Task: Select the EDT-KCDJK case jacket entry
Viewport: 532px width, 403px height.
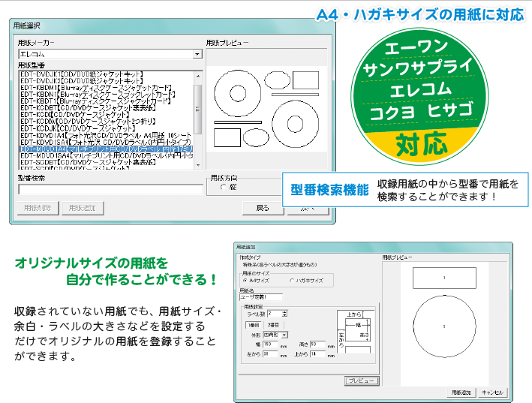Action: 78,128
